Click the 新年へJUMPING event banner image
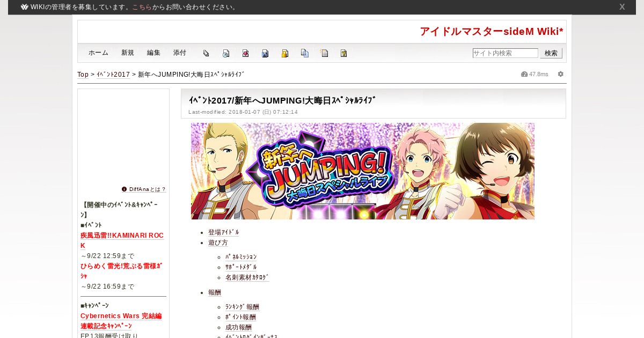This screenshot has width=644, height=338. click(x=363, y=171)
